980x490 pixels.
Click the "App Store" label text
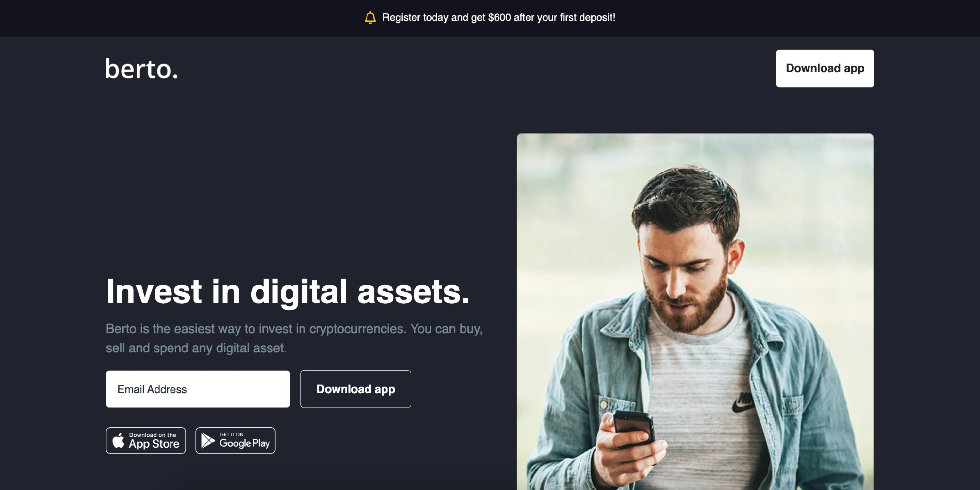pos(154,444)
